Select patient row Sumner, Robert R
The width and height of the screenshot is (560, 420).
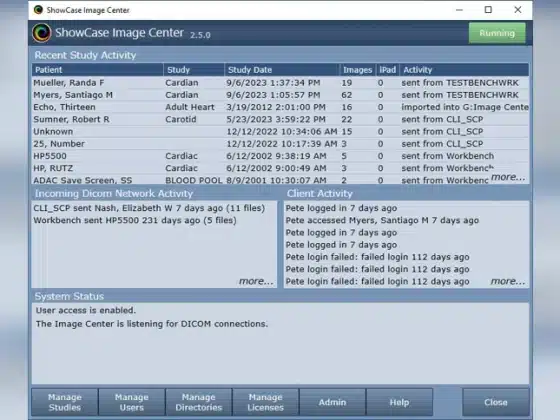(280, 119)
